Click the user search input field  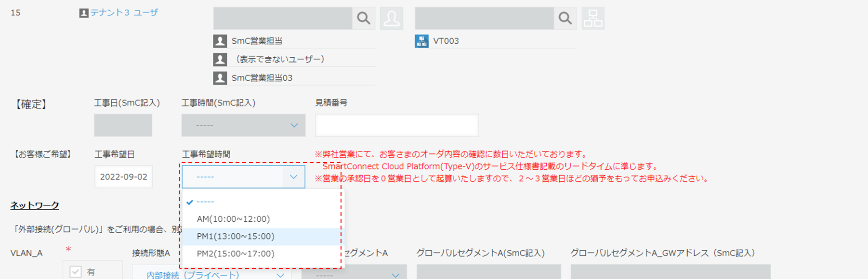click(283, 18)
